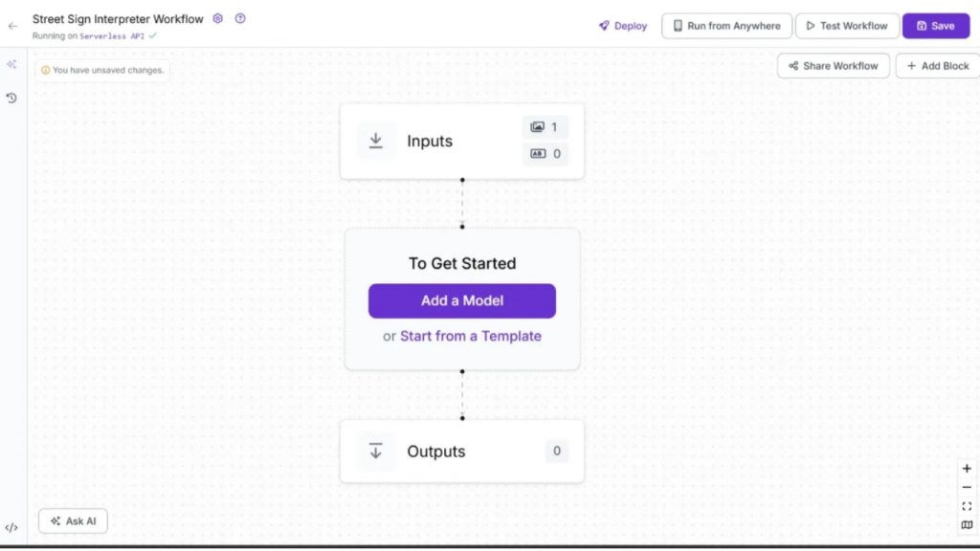Zoom in with the plus icon

coord(966,468)
